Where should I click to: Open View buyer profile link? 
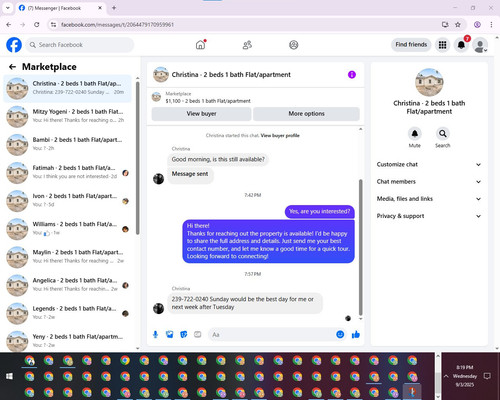point(280,135)
